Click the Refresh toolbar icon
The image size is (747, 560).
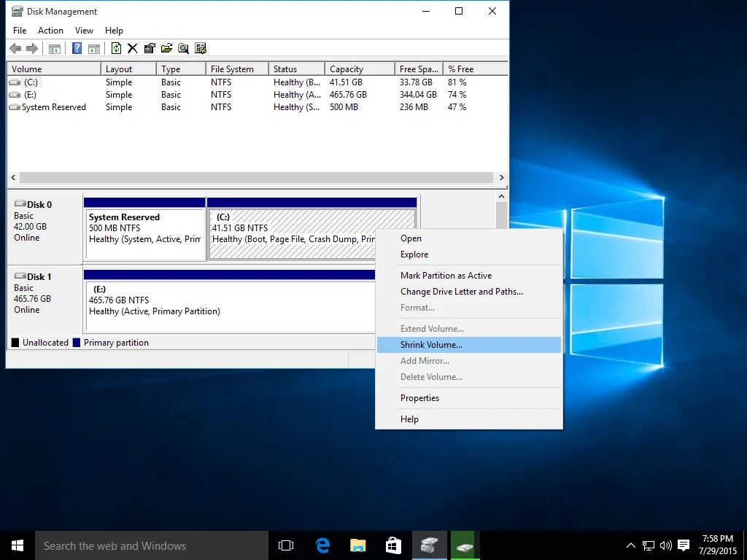[117, 48]
